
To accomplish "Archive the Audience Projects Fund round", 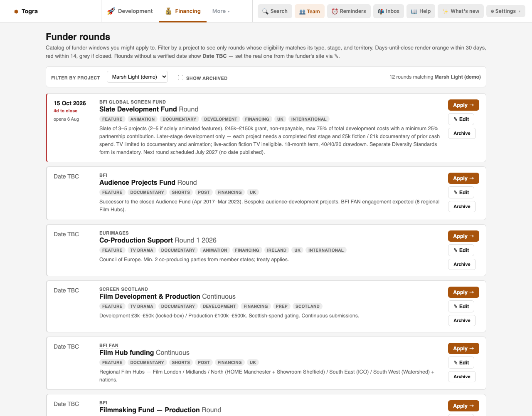I will (462, 206).
